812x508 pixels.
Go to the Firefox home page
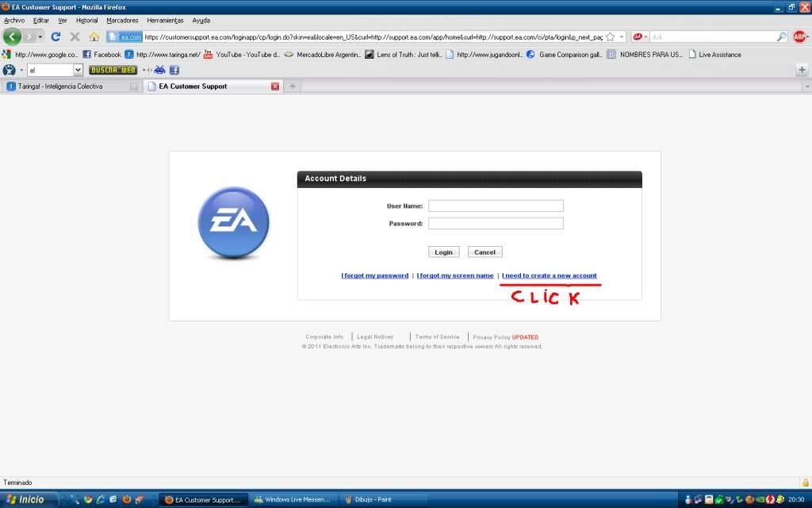[x=94, y=37]
